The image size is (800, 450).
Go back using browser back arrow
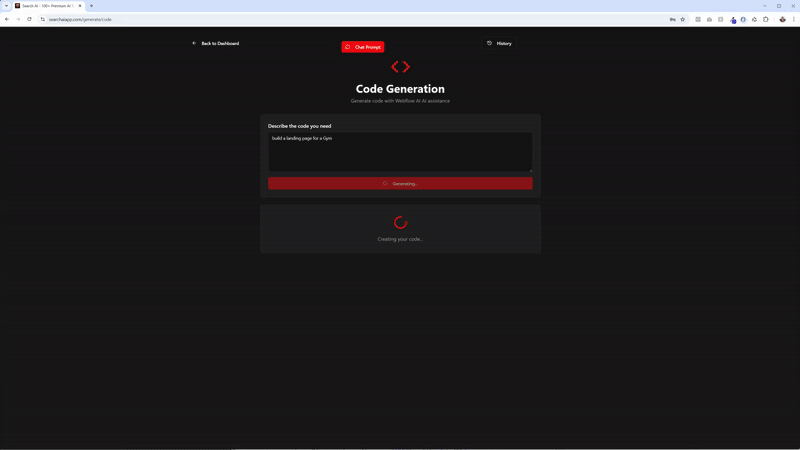click(7, 19)
